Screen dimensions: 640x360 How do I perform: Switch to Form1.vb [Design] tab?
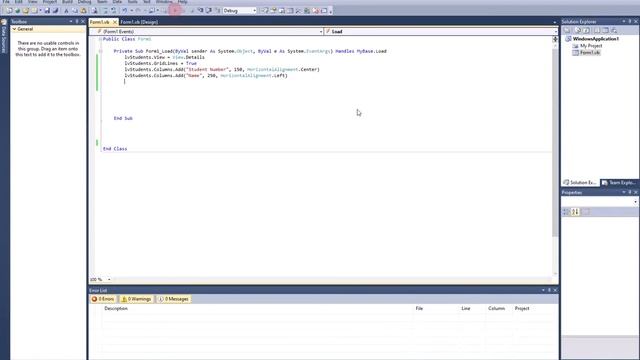139,22
